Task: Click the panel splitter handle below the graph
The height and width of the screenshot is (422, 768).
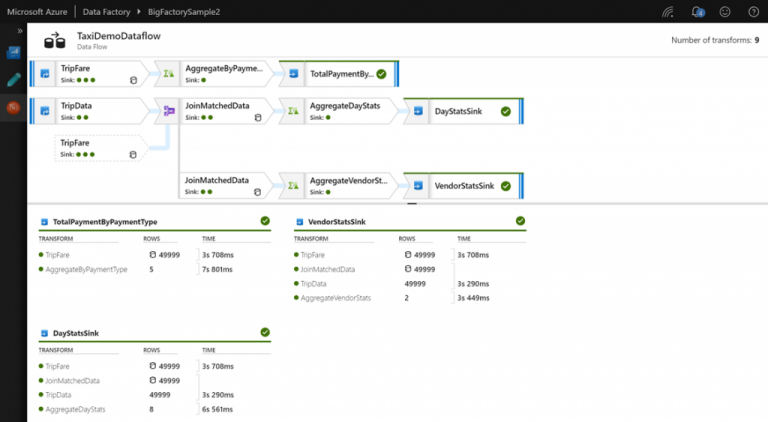Action: click(412, 203)
